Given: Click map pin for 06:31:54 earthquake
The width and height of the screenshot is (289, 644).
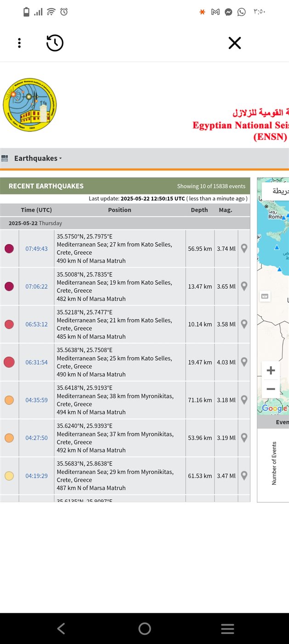Looking at the screenshot, I should [x=244, y=362].
